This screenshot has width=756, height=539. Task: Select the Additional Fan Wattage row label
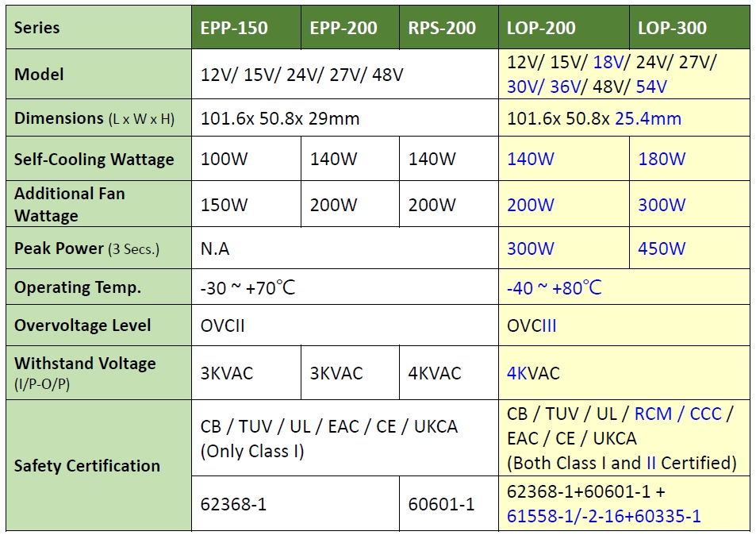(70, 205)
